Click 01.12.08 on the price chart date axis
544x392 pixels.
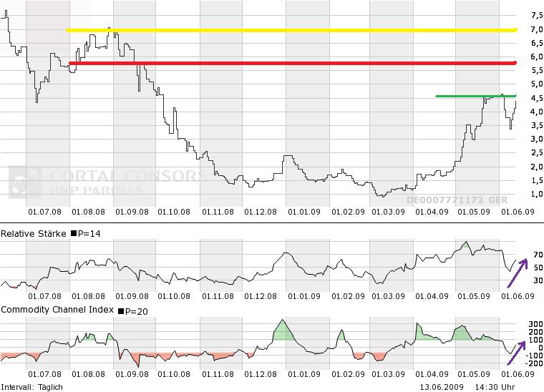pyautogui.click(x=261, y=212)
